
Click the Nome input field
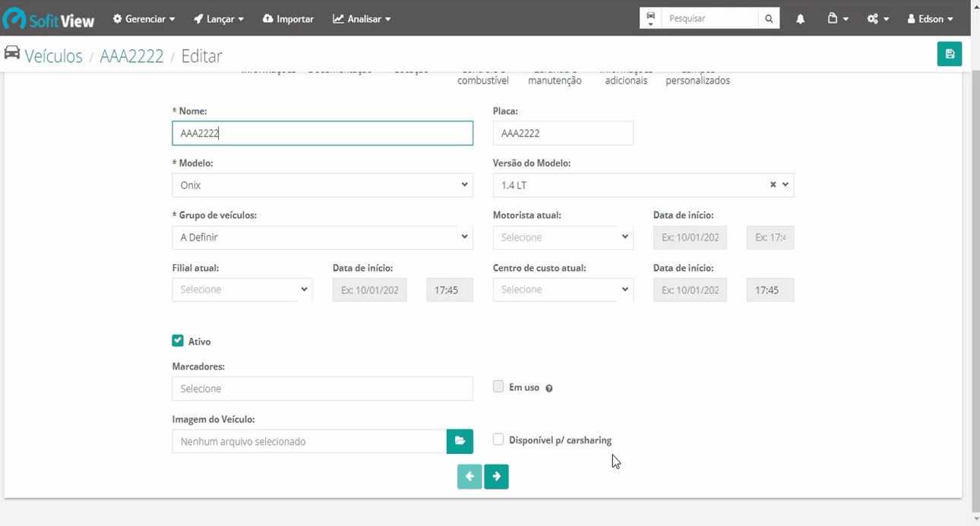(322, 133)
